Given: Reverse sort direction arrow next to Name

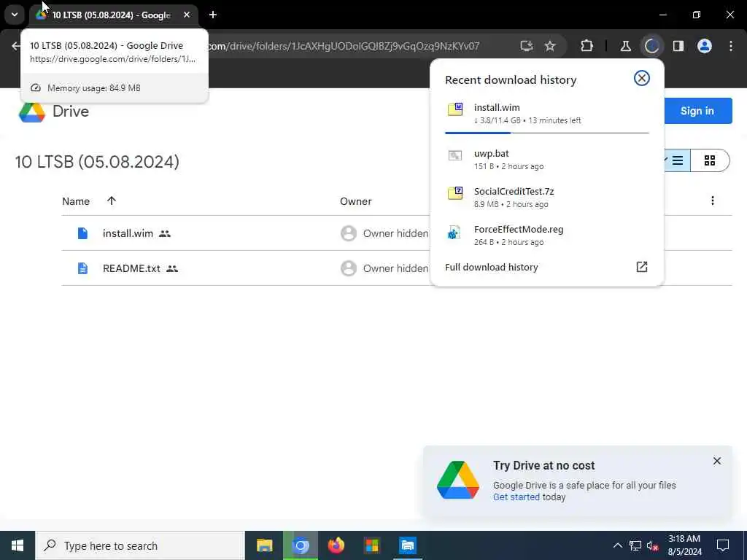Looking at the screenshot, I should [x=112, y=201].
